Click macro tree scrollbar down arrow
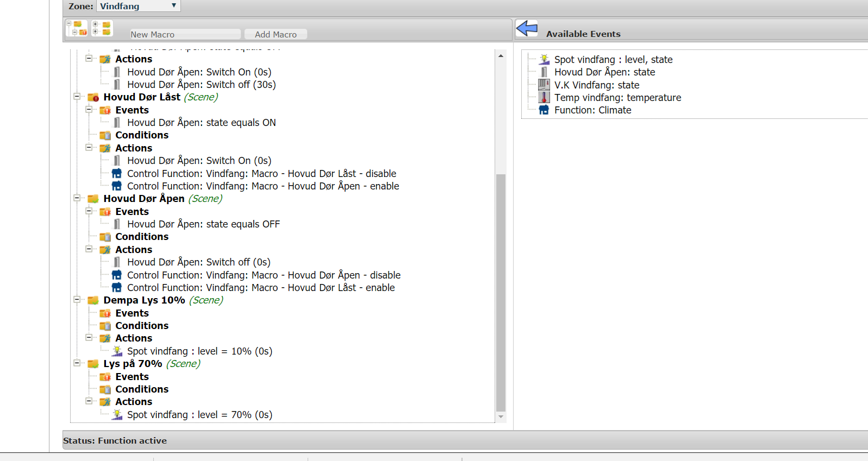 click(x=501, y=417)
